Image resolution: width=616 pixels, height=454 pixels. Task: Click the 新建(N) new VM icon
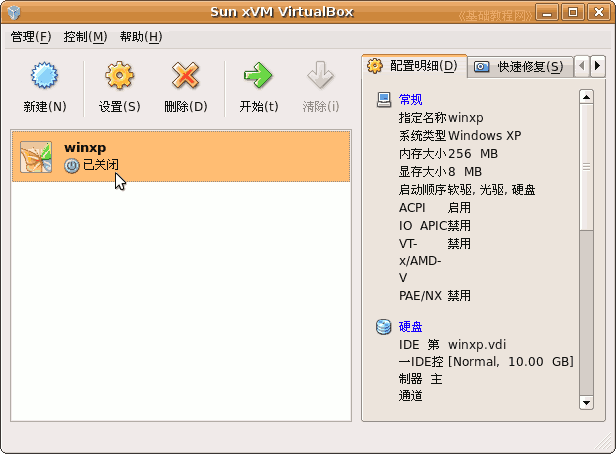click(x=44, y=75)
